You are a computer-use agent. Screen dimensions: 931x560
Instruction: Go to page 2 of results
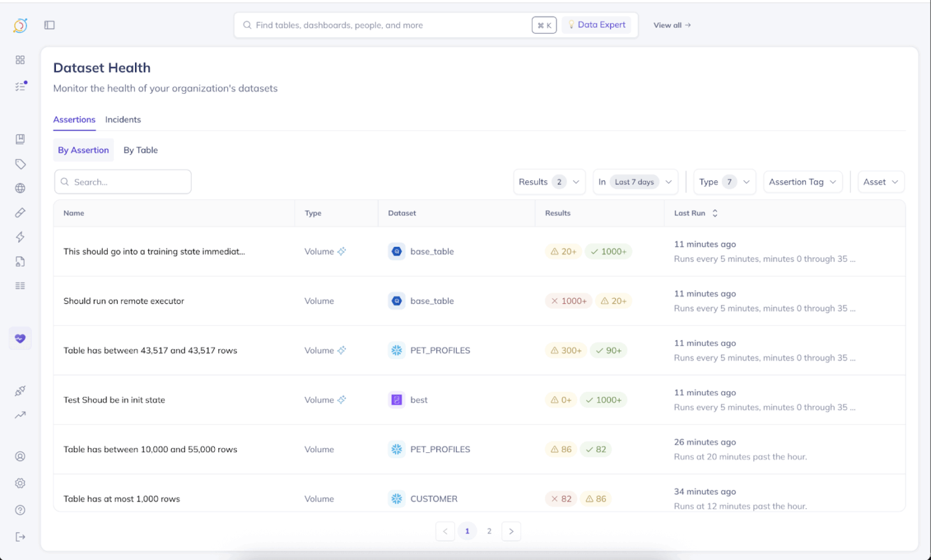pyautogui.click(x=489, y=531)
